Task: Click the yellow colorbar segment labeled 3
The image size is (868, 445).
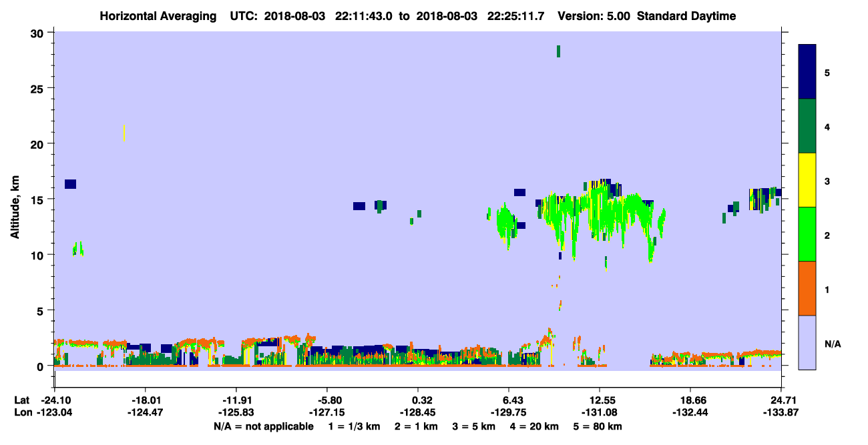Action: [x=807, y=180]
